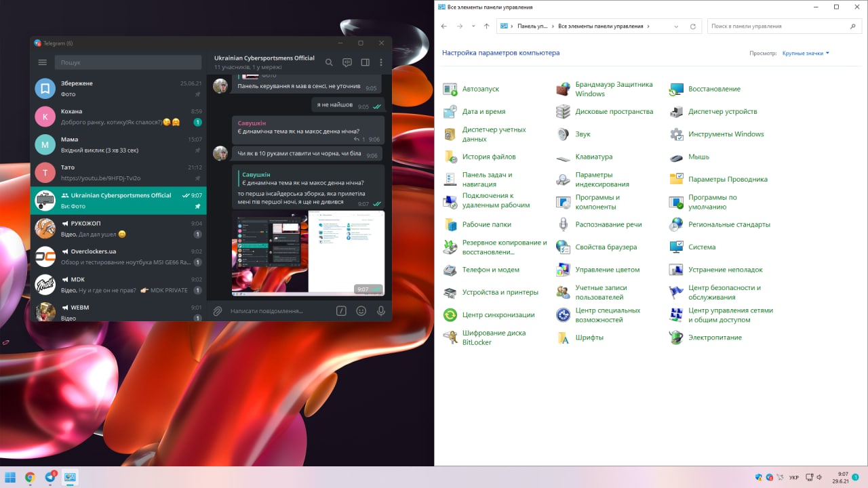This screenshot has width=868, height=488.
Task: Open bot commands slash icon
Action: (x=342, y=311)
